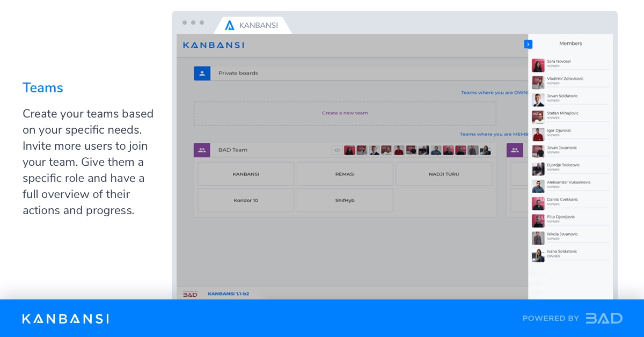The image size is (644, 337).
Task: Click the Private boards label
Action: pos(238,73)
